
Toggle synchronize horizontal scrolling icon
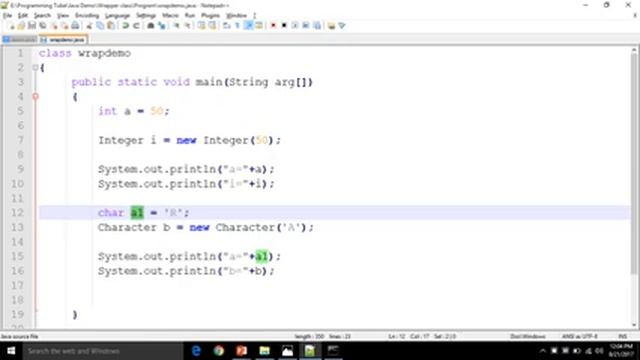[212, 26]
